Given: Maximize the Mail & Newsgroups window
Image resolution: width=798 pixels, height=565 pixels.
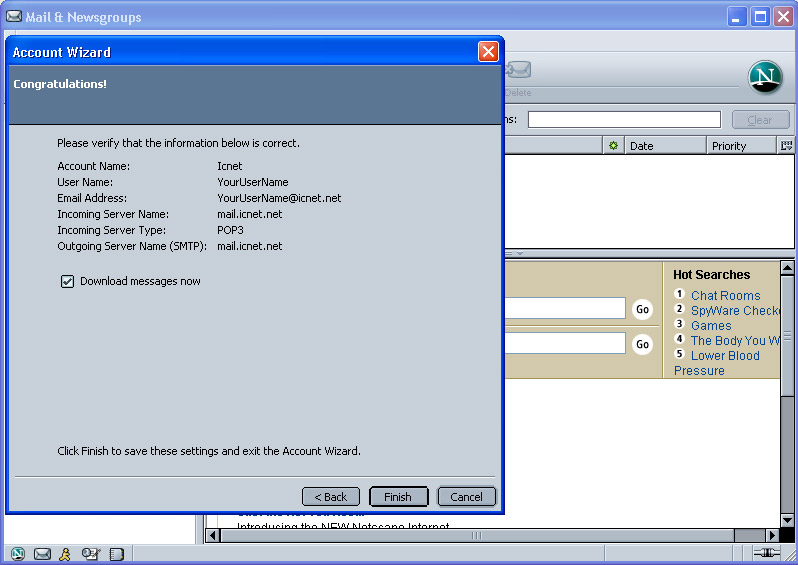Looking at the screenshot, I should pyautogui.click(x=760, y=17).
